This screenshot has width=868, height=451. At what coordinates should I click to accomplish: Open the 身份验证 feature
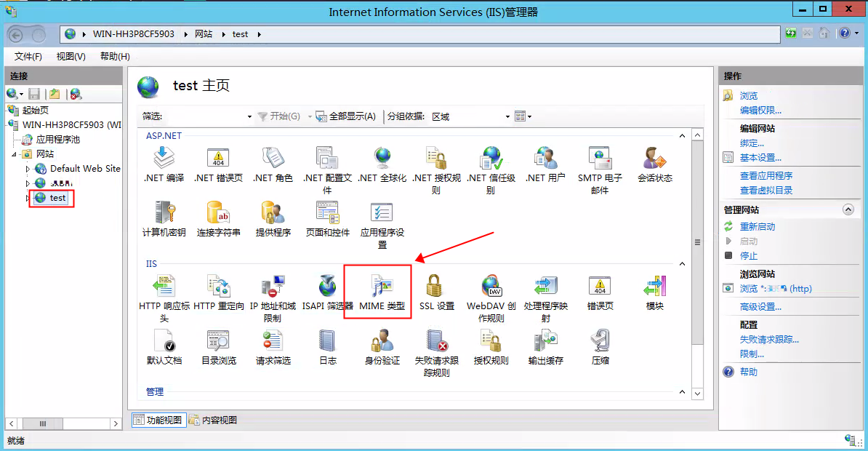382,344
